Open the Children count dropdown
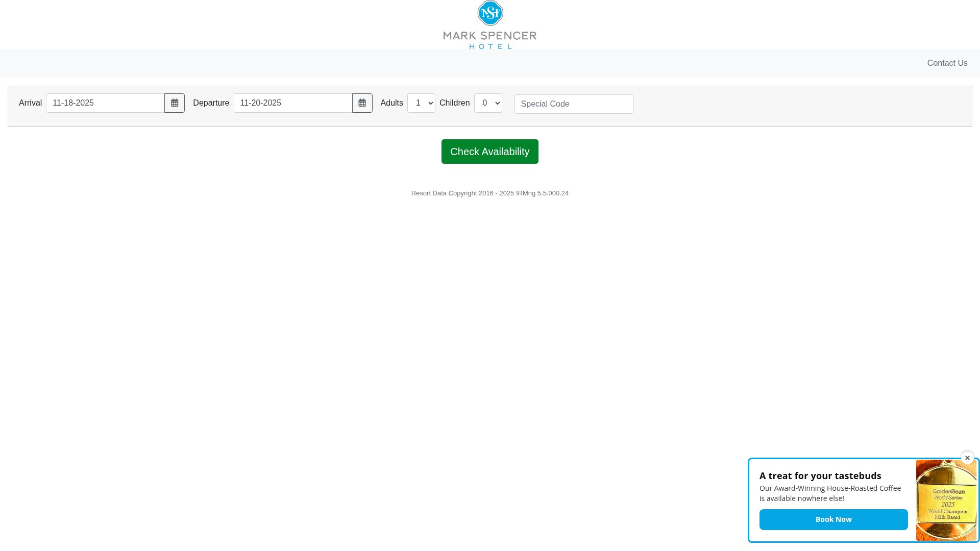The height and width of the screenshot is (551, 980). tap(488, 103)
